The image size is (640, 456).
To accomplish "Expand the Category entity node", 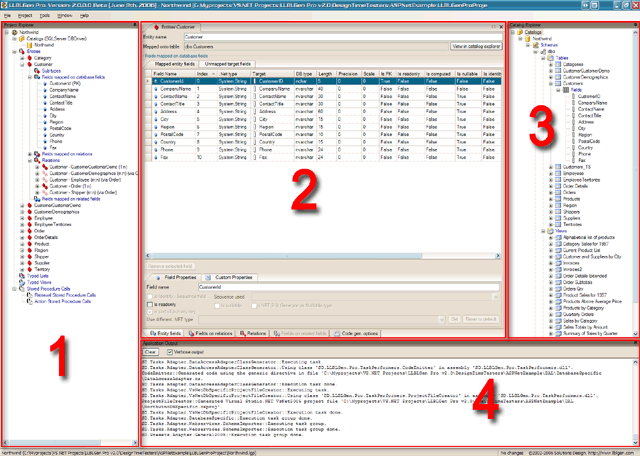I will pos(22,58).
